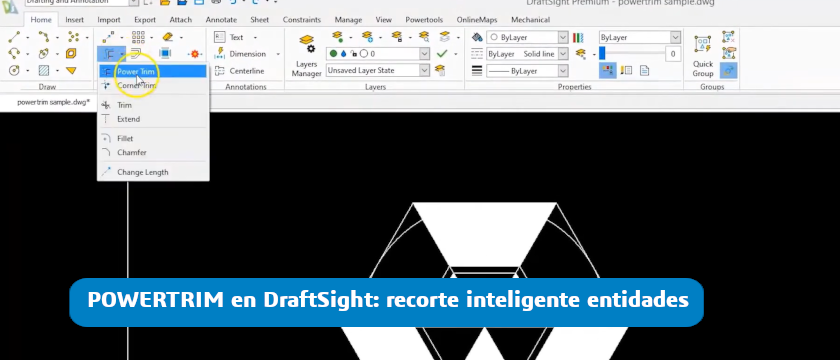
Task: Click the line style icon left of Solid line
Action: 477,54
